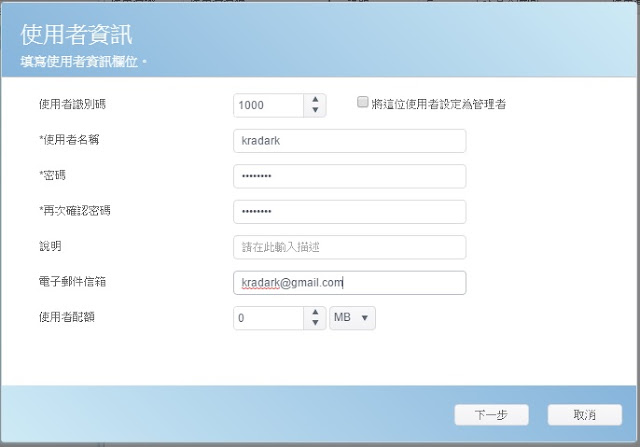Click the user quota field showing 0
Viewport: 640px width, 447px height.
point(268,318)
